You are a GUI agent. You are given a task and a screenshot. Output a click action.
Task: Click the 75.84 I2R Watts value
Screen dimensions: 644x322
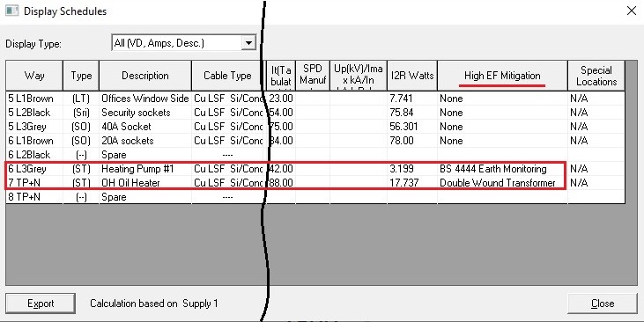point(412,113)
